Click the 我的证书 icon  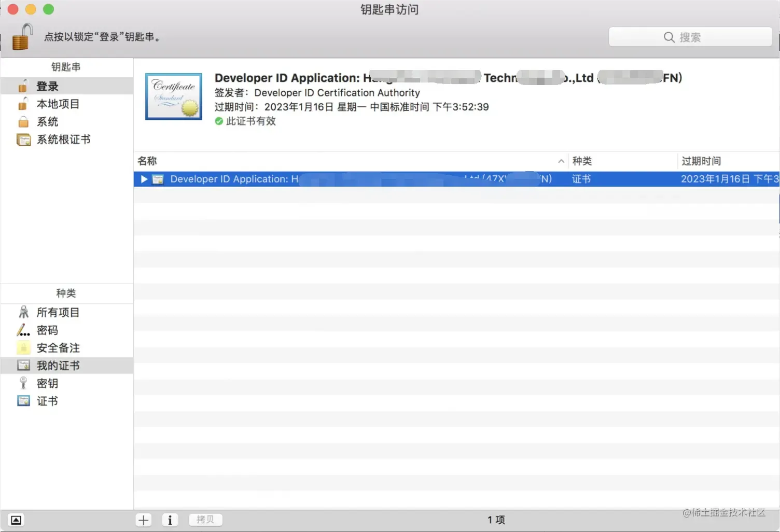(x=23, y=365)
